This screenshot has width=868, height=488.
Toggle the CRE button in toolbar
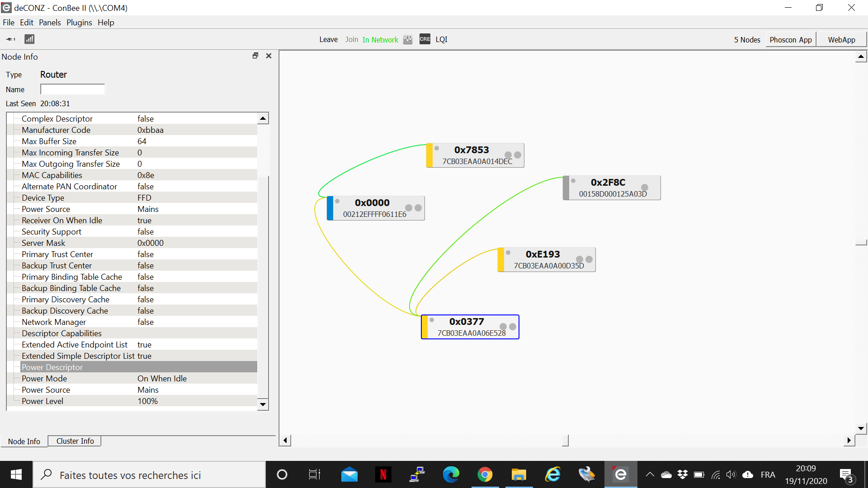[x=425, y=39]
